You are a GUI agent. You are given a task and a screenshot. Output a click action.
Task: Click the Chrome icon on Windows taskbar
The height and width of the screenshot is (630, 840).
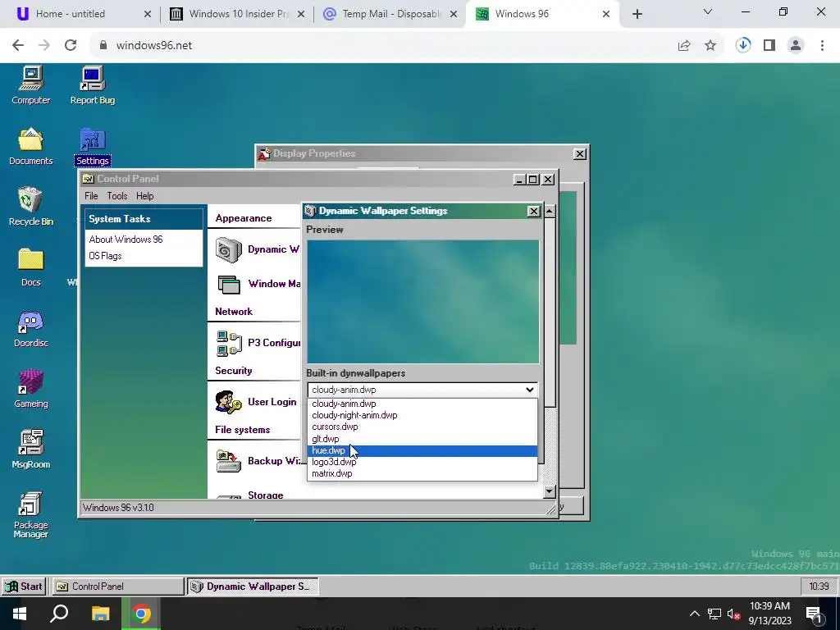point(141,614)
